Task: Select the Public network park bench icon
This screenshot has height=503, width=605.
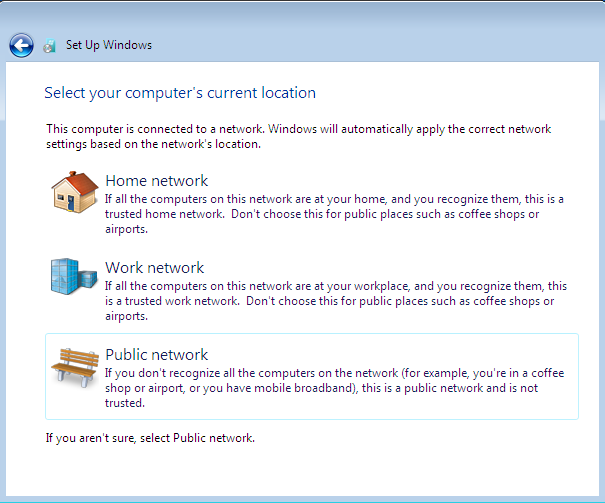Action: [75, 368]
